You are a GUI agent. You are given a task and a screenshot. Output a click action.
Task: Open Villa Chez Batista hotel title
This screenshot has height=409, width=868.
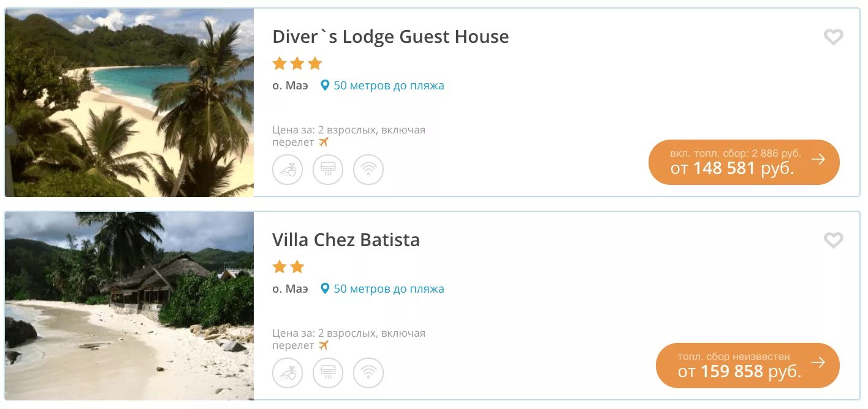click(346, 240)
